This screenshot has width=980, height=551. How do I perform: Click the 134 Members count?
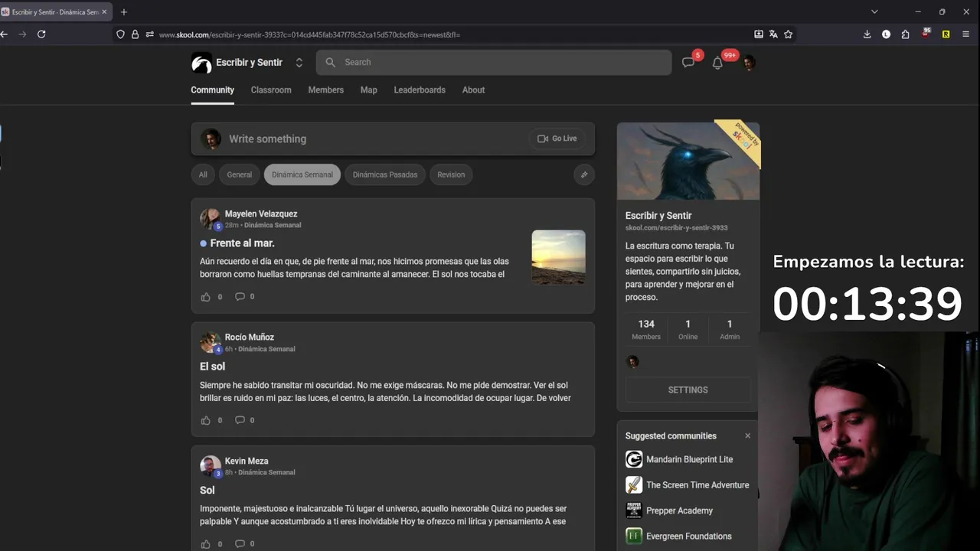(646, 329)
